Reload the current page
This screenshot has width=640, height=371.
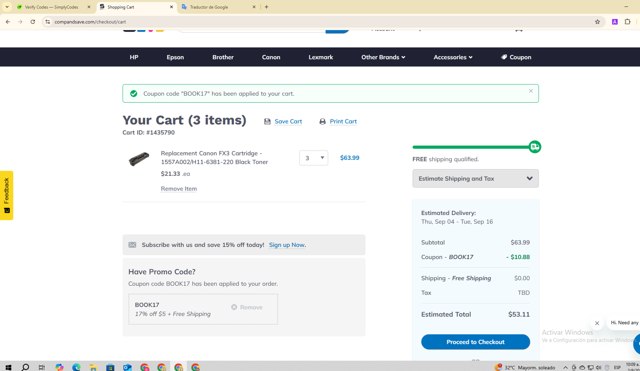pyautogui.click(x=33, y=22)
